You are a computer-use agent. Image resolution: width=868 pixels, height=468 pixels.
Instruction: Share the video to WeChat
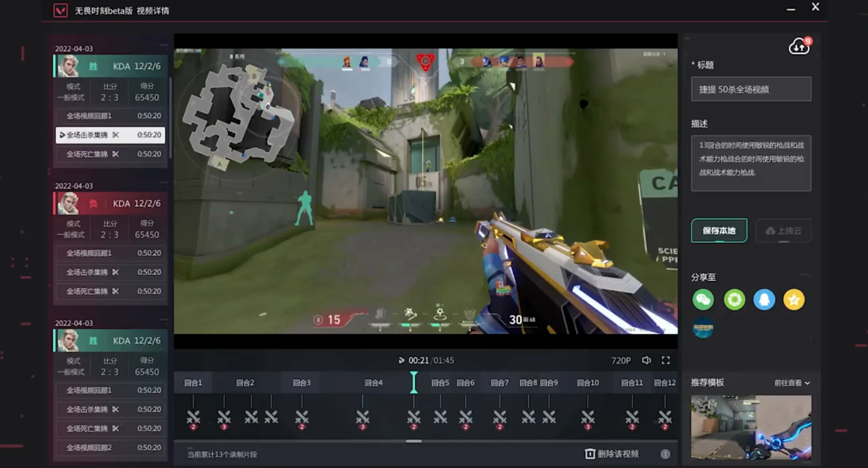703,300
